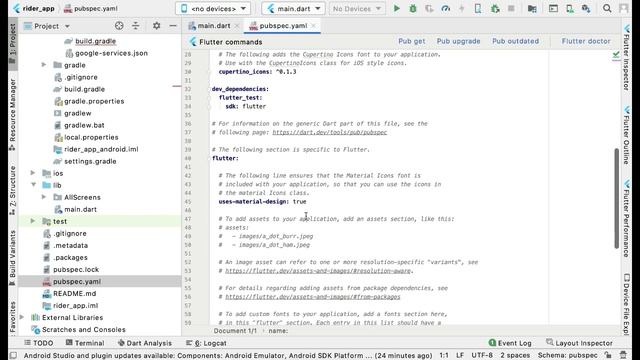
Task: Toggle the Device File Explorer side panel
Action: (x=627, y=304)
